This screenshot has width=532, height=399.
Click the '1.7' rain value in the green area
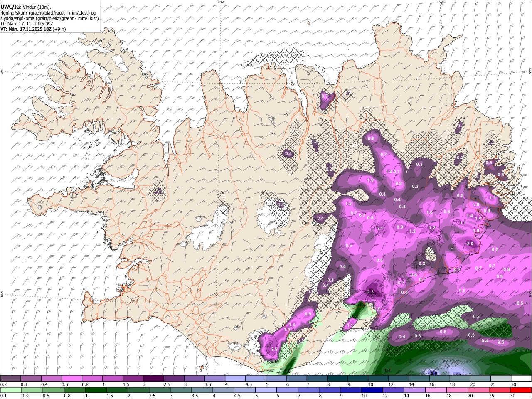coord(387,370)
